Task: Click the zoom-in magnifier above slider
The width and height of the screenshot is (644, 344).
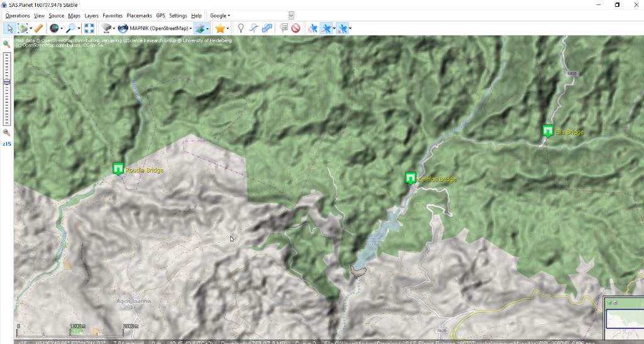Action: pos(6,44)
